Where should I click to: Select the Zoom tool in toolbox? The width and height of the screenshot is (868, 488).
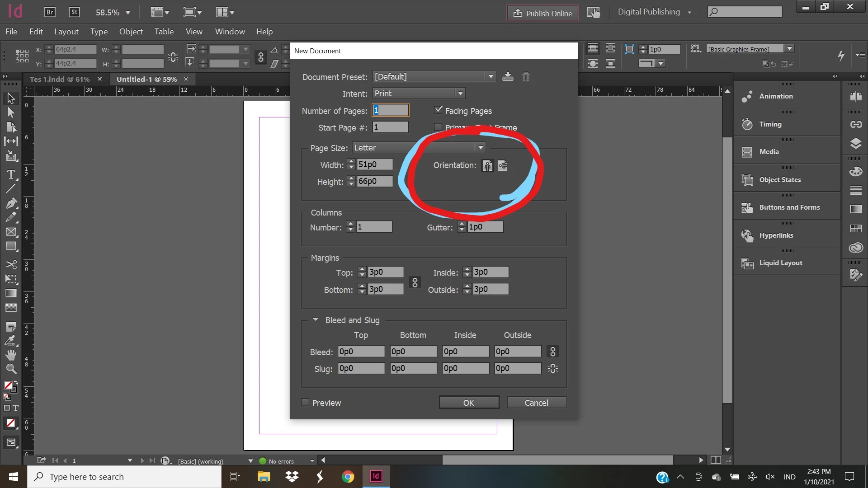click(11, 369)
